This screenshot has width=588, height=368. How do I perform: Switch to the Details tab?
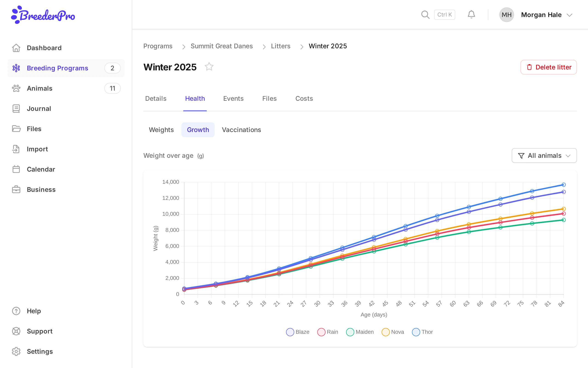[156, 99]
